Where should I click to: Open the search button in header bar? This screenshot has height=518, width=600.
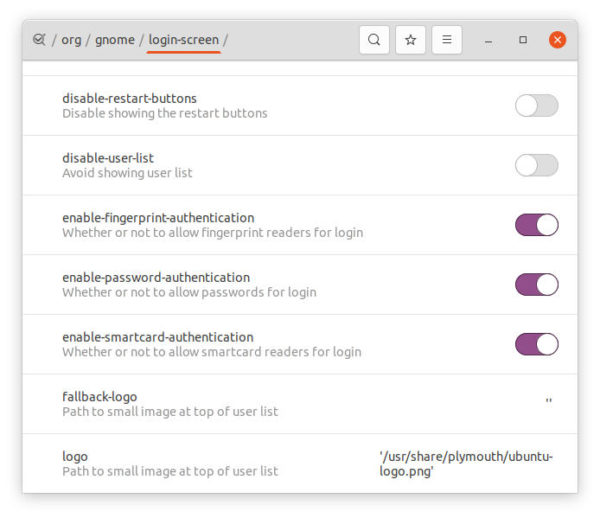374,40
